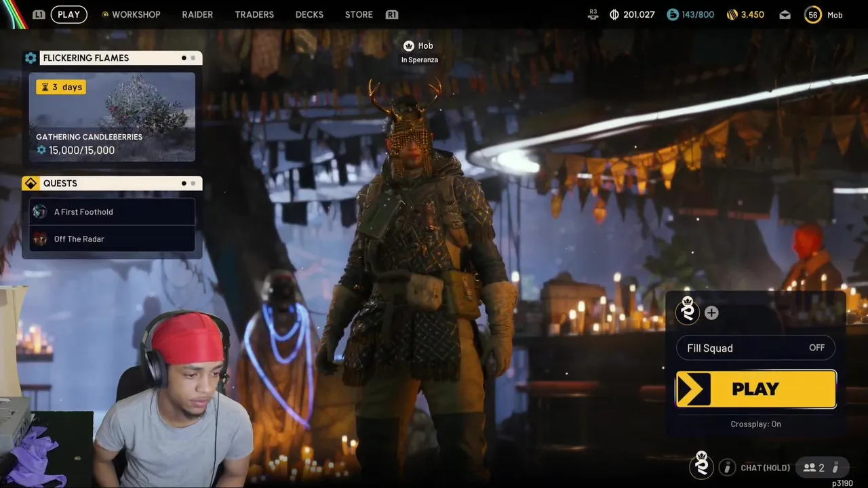The height and width of the screenshot is (488, 868).
Task: Click the coin currency icon beside 201,027
Action: tap(614, 14)
